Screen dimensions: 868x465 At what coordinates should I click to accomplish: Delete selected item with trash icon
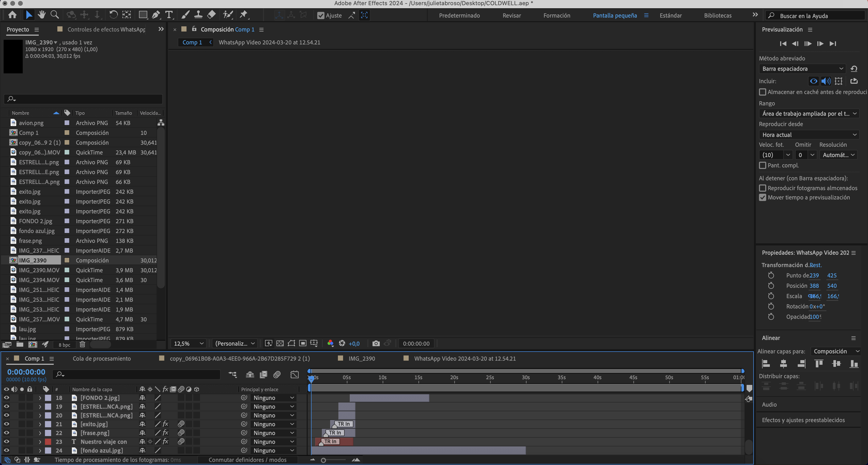click(x=83, y=344)
